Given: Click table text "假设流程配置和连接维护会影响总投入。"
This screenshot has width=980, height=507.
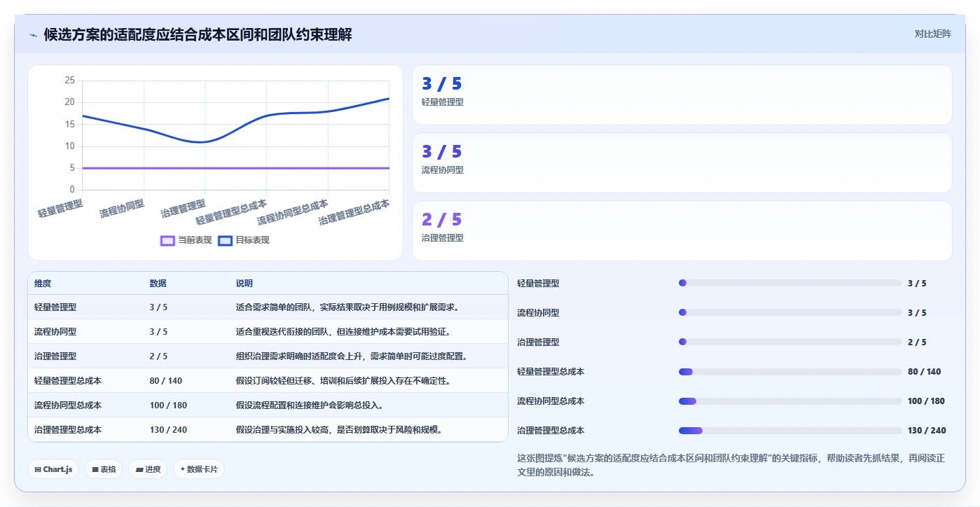Looking at the screenshot, I should tap(310, 405).
